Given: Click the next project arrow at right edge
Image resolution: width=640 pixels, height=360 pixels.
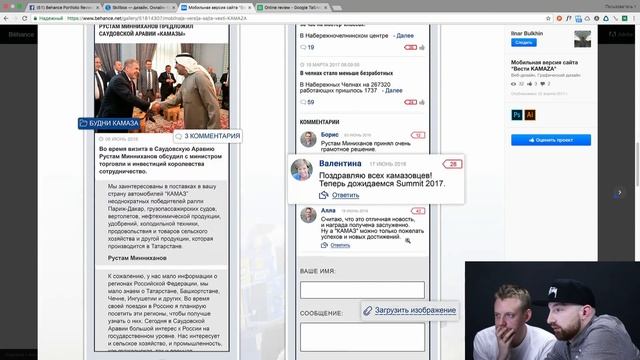Looking at the screenshot, I should point(619,192).
